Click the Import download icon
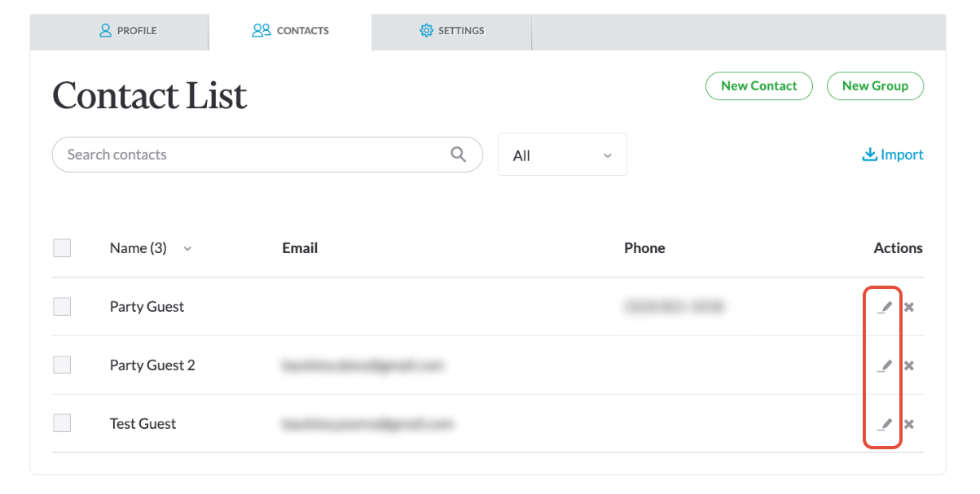Image resolution: width=980 pixels, height=494 pixels. pos(869,154)
